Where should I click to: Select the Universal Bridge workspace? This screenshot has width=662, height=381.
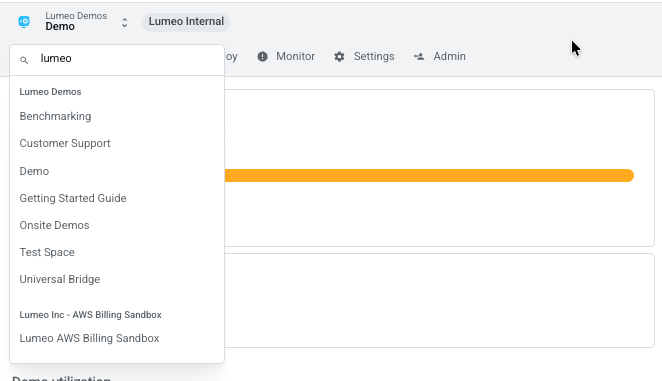point(60,279)
